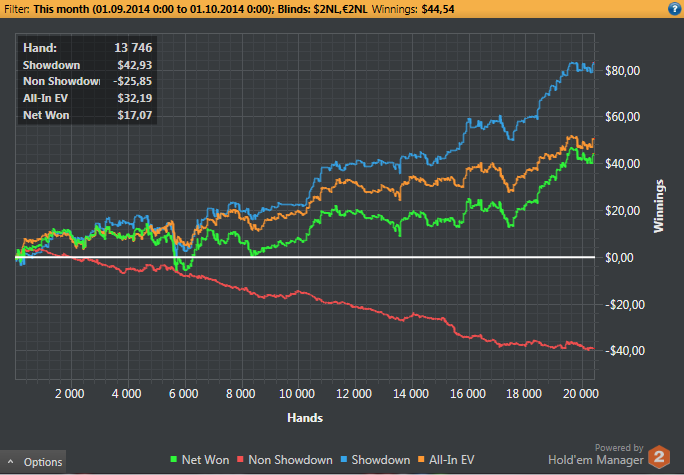684x475 pixels.
Task: Click the 2 000 hands tick label
Action: [69, 394]
